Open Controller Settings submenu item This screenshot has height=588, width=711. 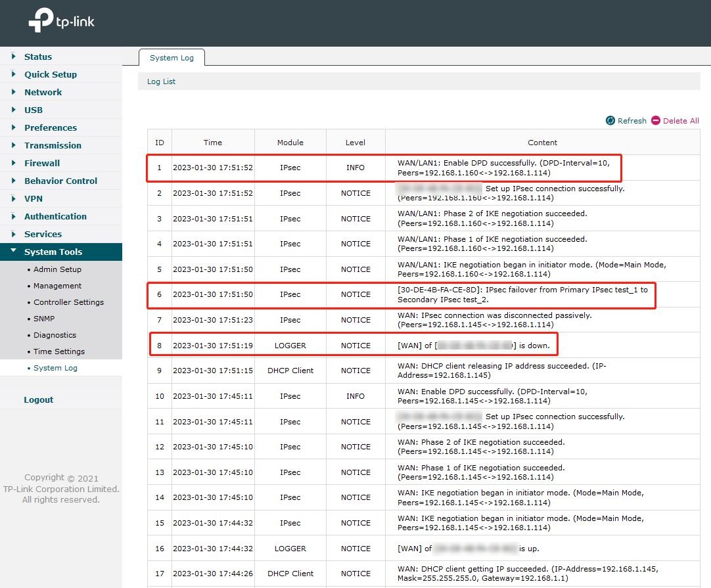(x=68, y=302)
